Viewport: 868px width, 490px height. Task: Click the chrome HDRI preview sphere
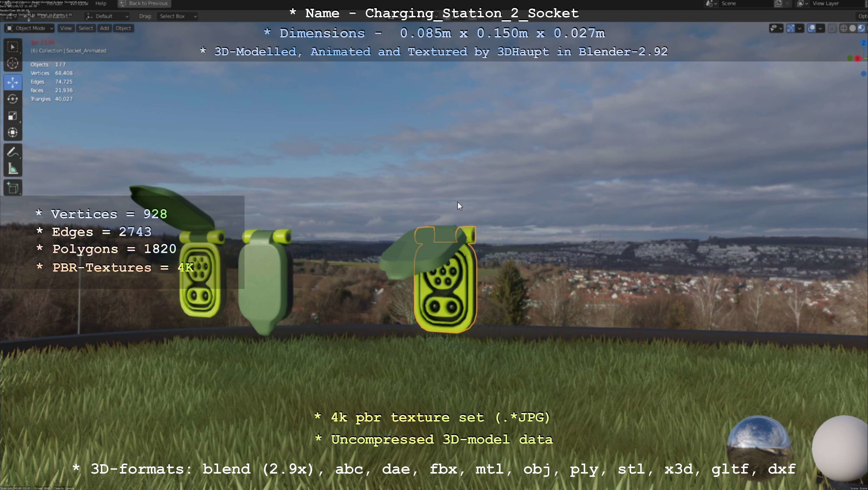(x=759, y=448)
